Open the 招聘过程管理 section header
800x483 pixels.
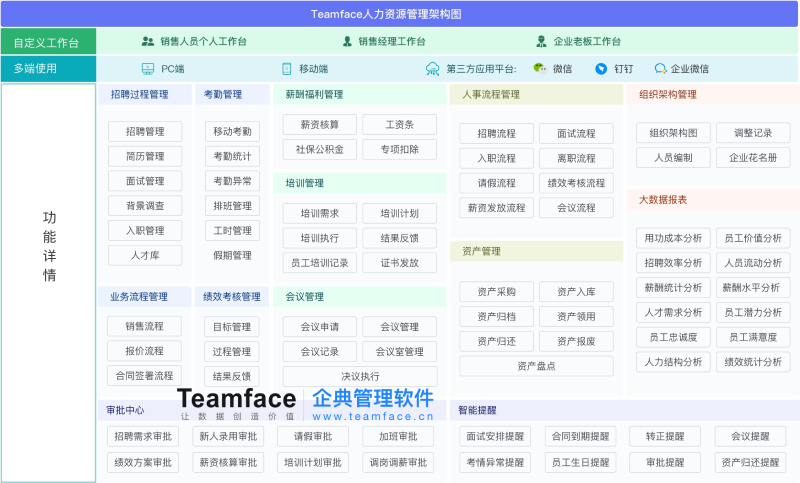[x=145, y=94]
